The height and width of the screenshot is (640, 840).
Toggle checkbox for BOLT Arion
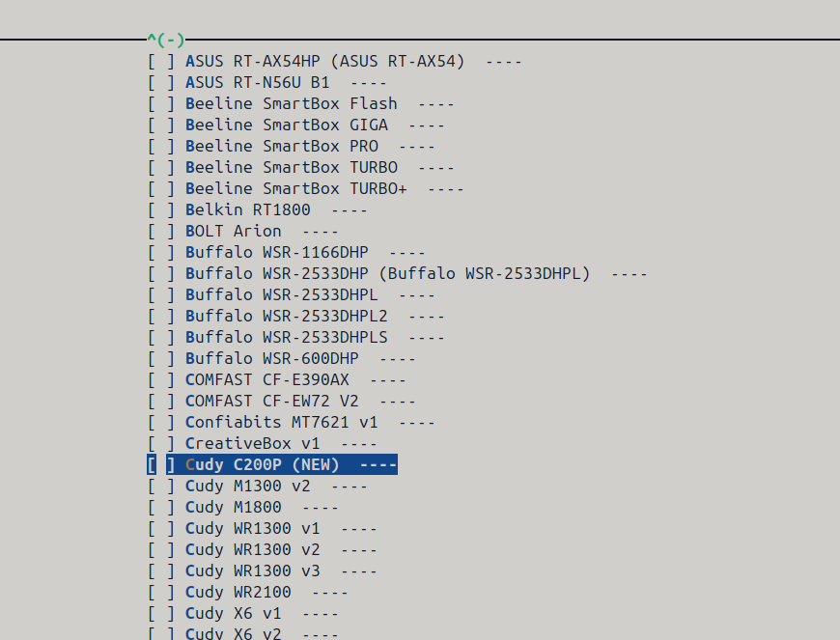pyautogui.click(x=161, y=232)
